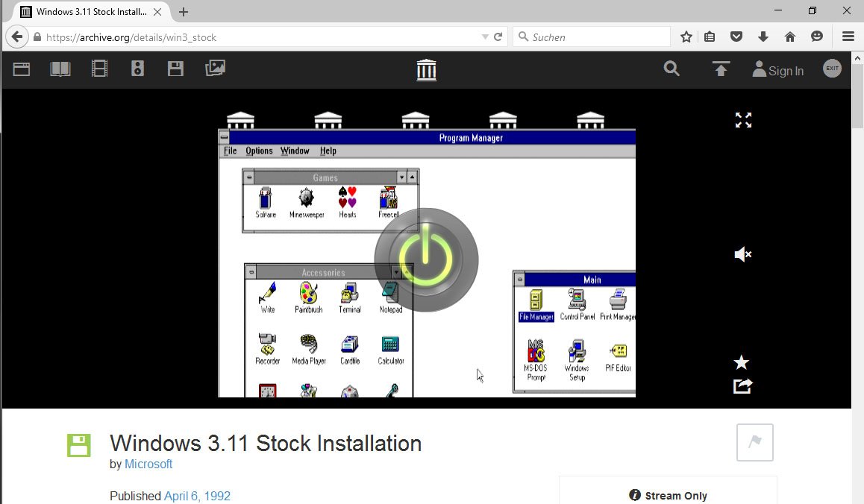Mute the emulator audio
This screenshot has width=864, height=504.
[x=742, y=254]
